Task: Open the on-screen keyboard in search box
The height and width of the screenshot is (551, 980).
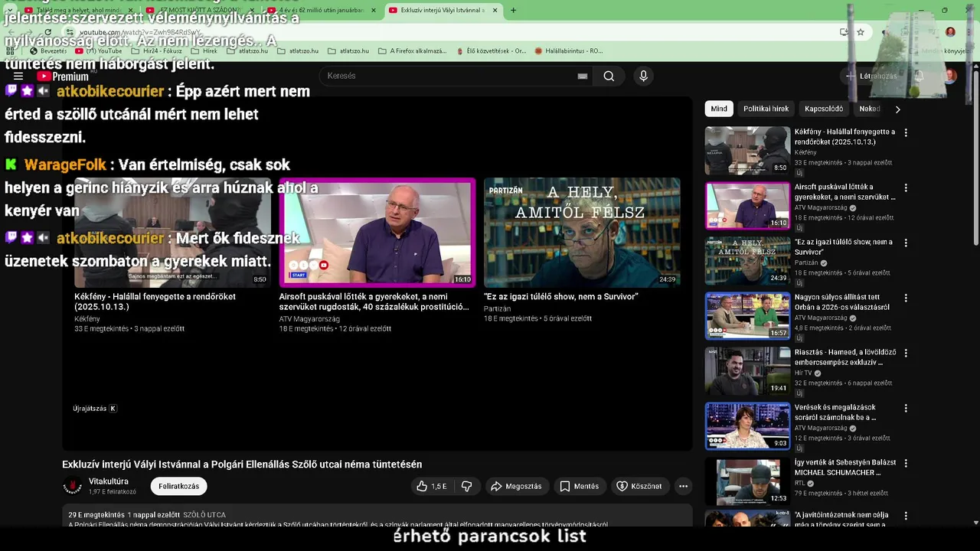Action: pos(583,77)
